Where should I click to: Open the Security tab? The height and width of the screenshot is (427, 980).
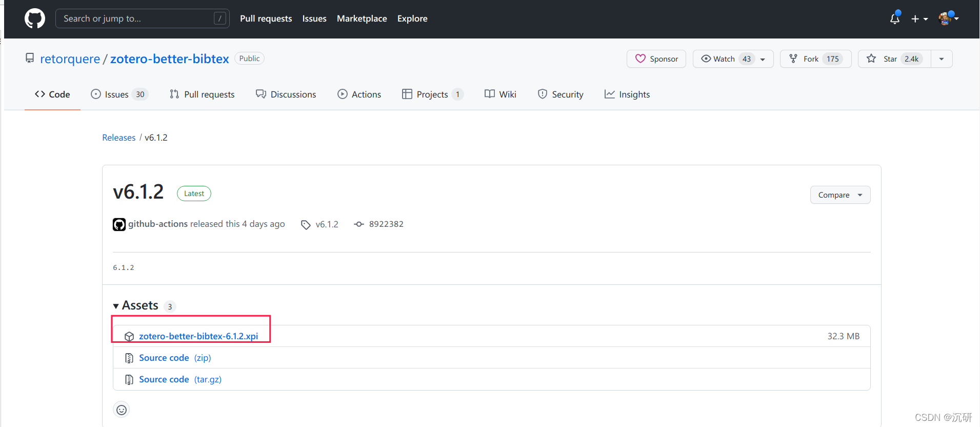click(x=561, y=94)
